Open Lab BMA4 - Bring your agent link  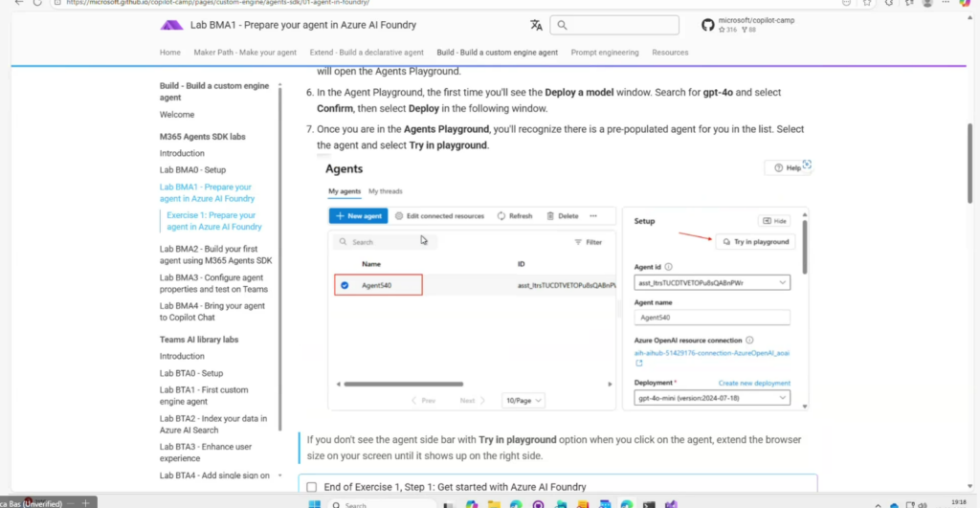tap(212, 311)
